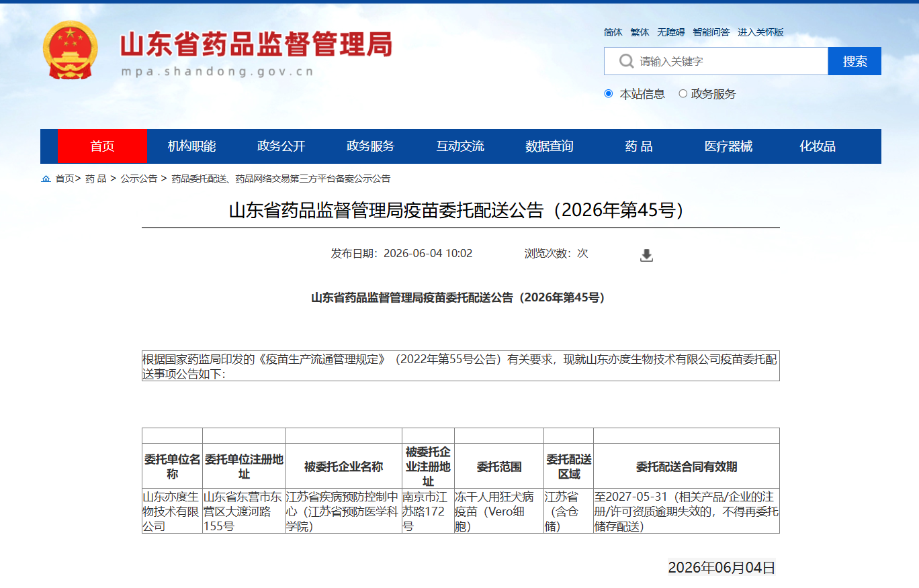This screenshot has height=588, width=919.
Task: Click the paragraph starting 根据国家药监局
Action: (460, 366)
